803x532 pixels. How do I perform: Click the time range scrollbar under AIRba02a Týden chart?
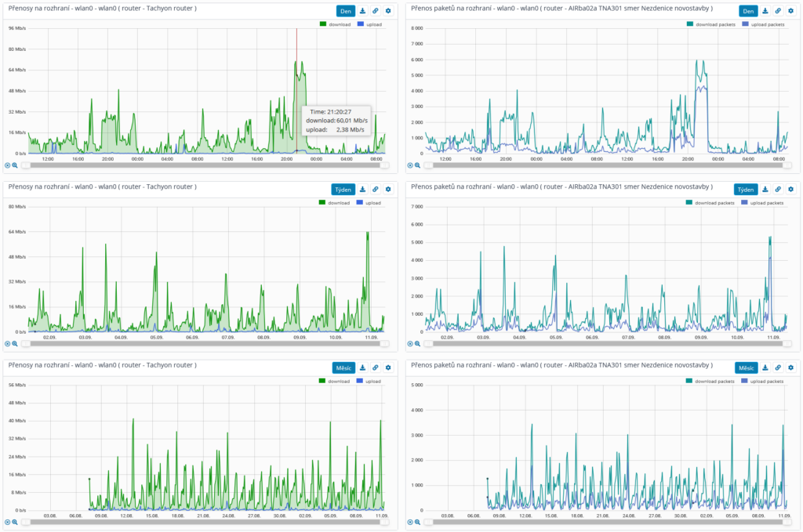tap(608, 344)
